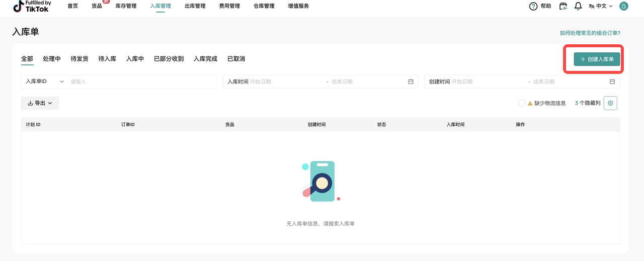Click calendar icon in 创建时间 field
644x261 pixels.
[x=612, y=81]
